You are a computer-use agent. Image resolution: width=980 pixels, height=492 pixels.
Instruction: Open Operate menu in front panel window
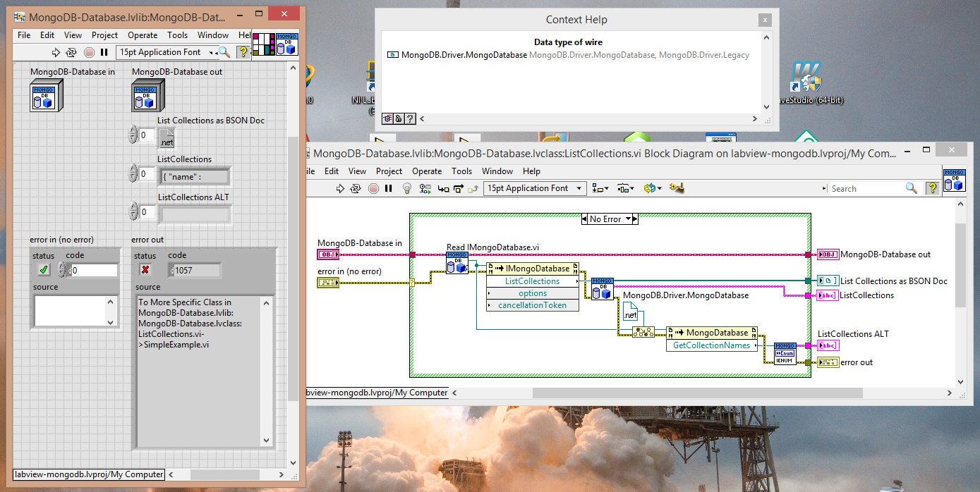click(143, 35)
